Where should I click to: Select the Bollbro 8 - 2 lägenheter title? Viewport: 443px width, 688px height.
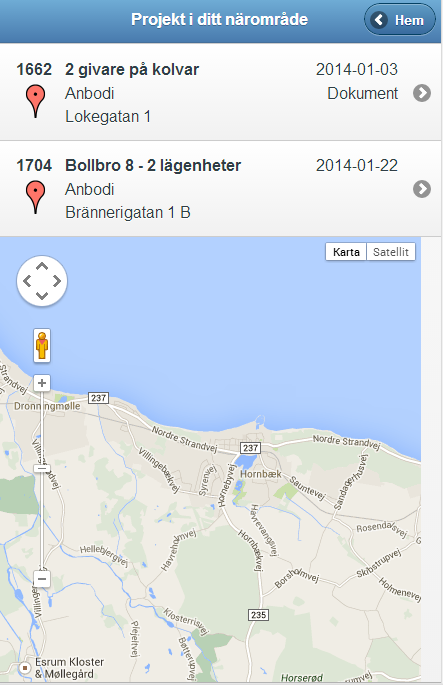[x=153, y=165]
